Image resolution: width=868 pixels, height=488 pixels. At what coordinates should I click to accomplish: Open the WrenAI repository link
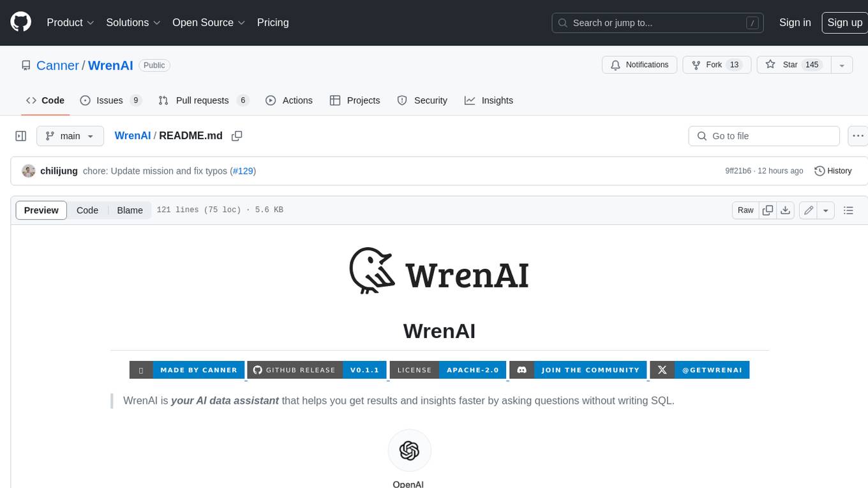110,65
